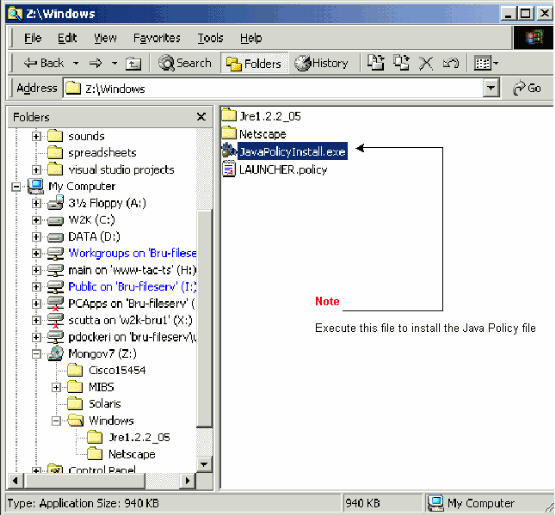
Task: Toggle the Folders pane button
Action: pos(254,64)
